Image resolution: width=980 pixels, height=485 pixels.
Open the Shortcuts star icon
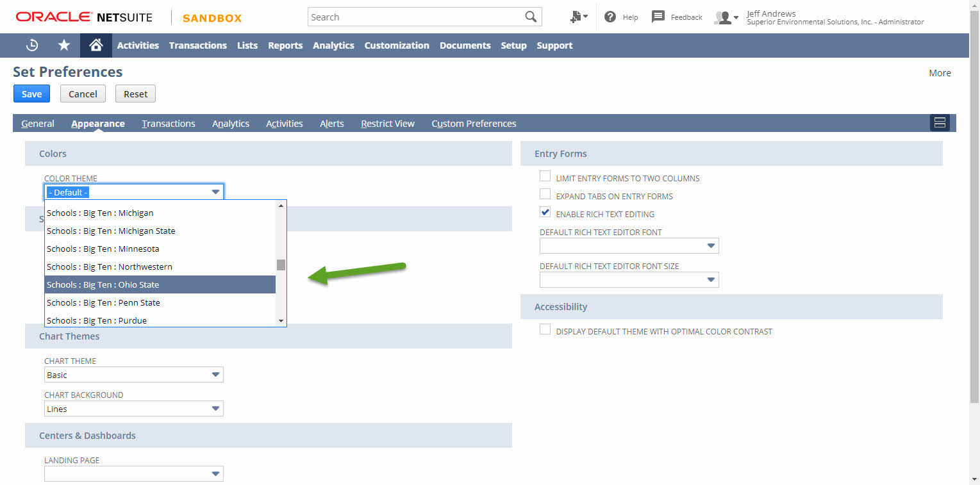(63, 45)
